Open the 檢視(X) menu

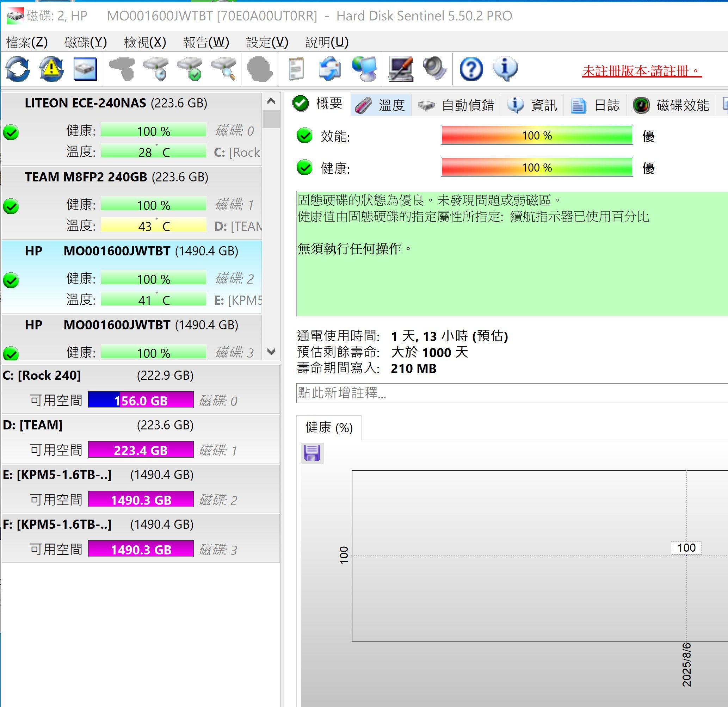(x=145, y=42)
